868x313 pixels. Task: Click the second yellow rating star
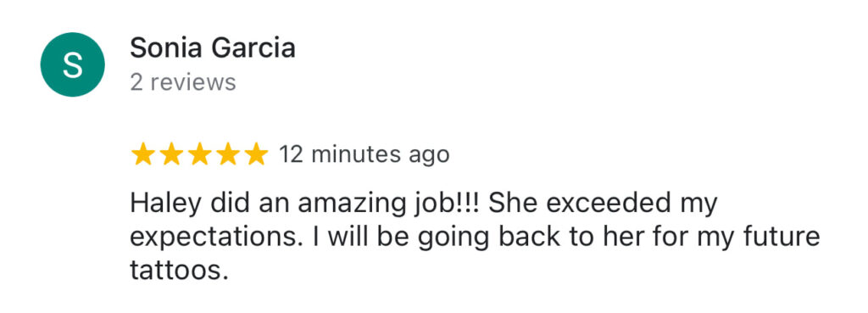point(171,154)
